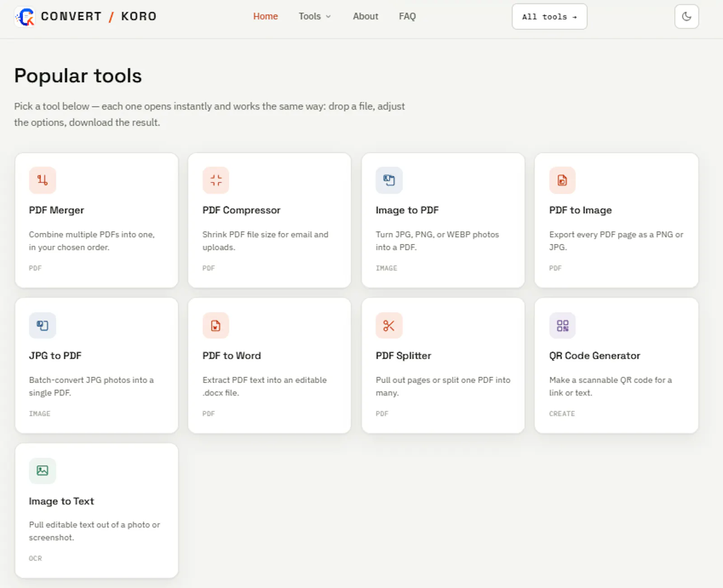Click the PDF tag on PDF Merger card
Screen dimensions: 723x588
click(35, 268)
